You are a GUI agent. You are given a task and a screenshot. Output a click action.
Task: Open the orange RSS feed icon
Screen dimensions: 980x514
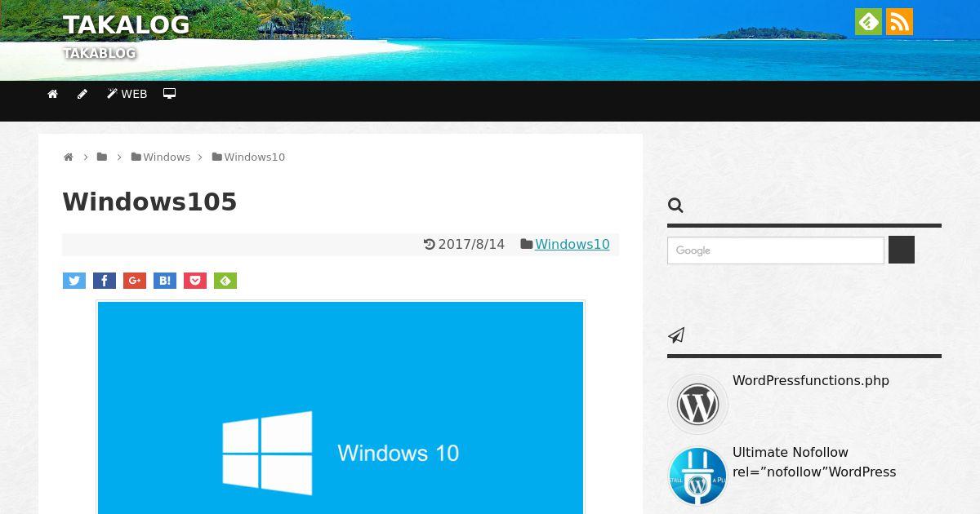click(x=899, y=22)
